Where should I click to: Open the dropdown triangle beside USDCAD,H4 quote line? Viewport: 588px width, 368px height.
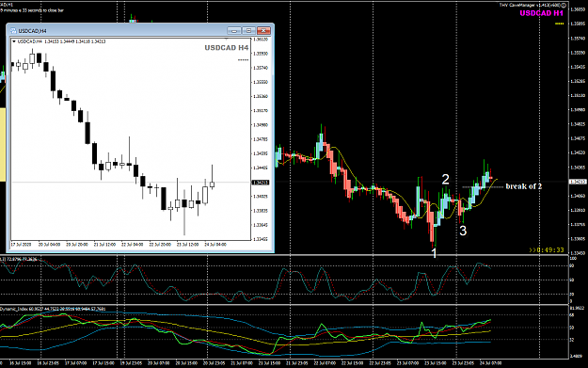[14, 41]
